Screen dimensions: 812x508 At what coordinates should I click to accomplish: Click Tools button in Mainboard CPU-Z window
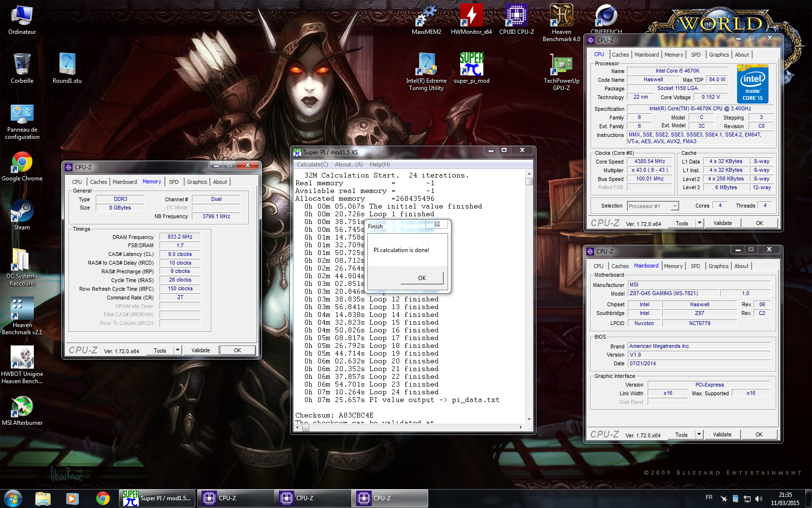coord(681,434)
